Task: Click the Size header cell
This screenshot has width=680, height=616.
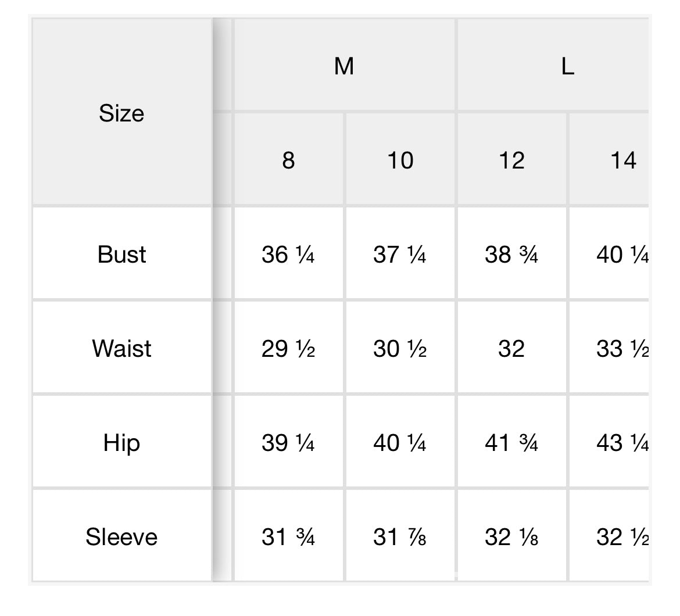Action: pyautogui.click(x=121, y=113)
